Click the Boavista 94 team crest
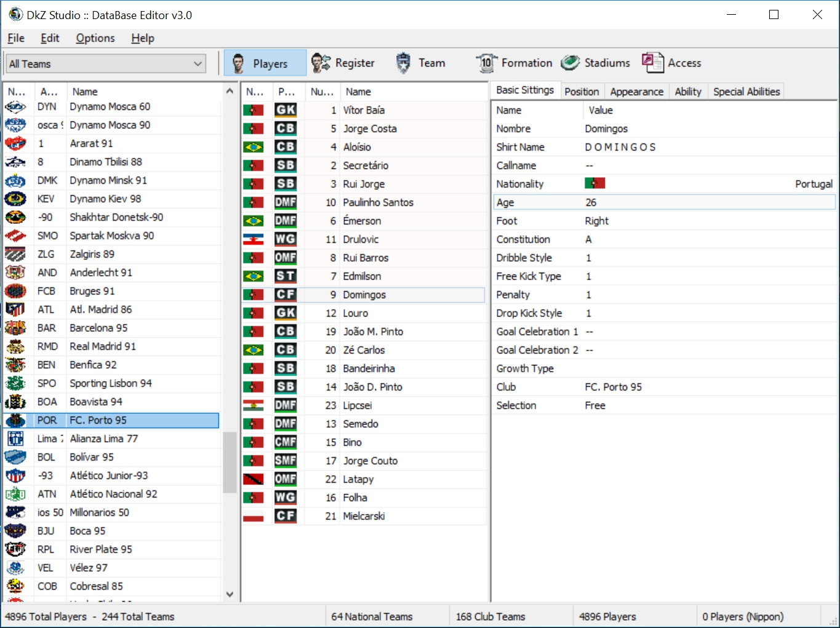 (x=15, y=402)
